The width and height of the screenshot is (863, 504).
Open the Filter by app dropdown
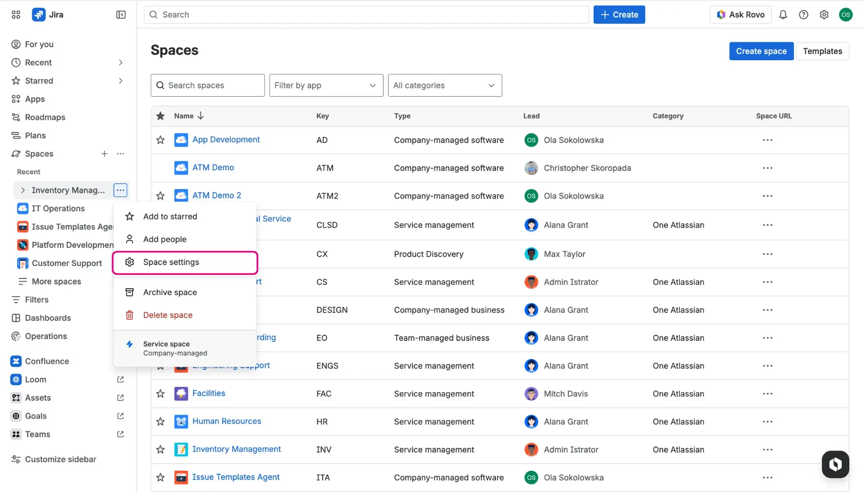(x=326, y=85)
